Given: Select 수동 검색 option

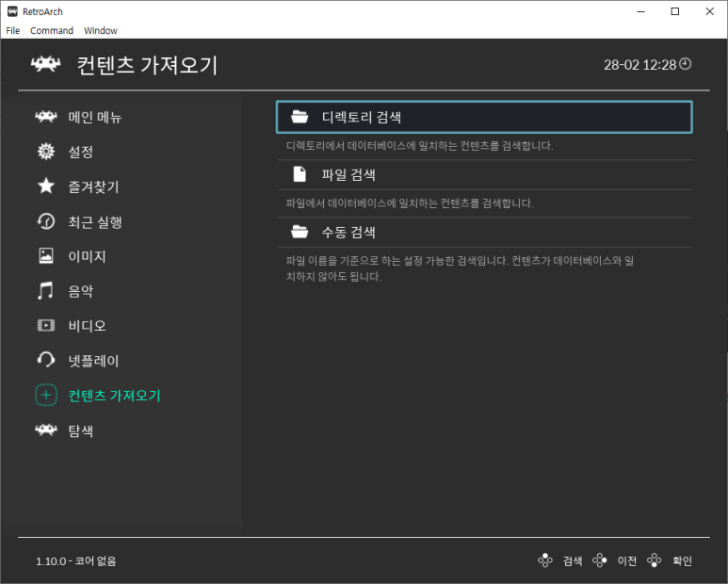Looking at the screenshot, I should 484,232.
